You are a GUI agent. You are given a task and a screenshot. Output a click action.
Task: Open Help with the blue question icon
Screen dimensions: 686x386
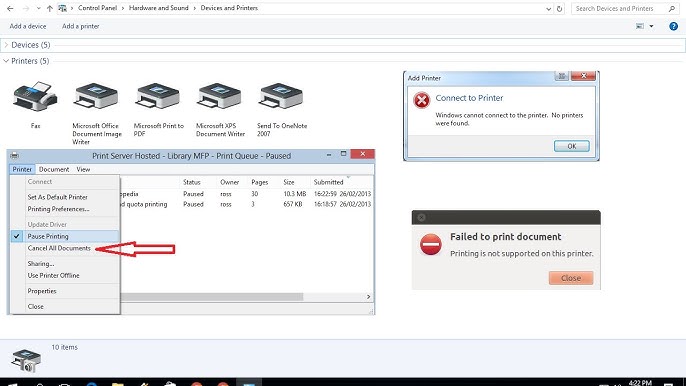point(673,26)
